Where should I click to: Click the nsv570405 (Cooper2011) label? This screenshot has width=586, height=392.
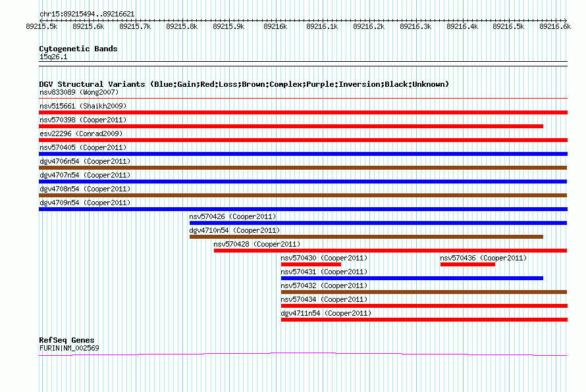pos(83,147)
